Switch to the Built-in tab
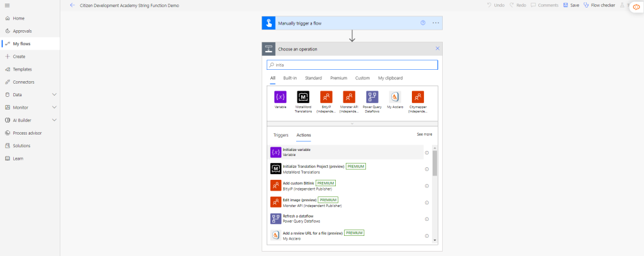 pyautogui.click(x=290, y=78)
